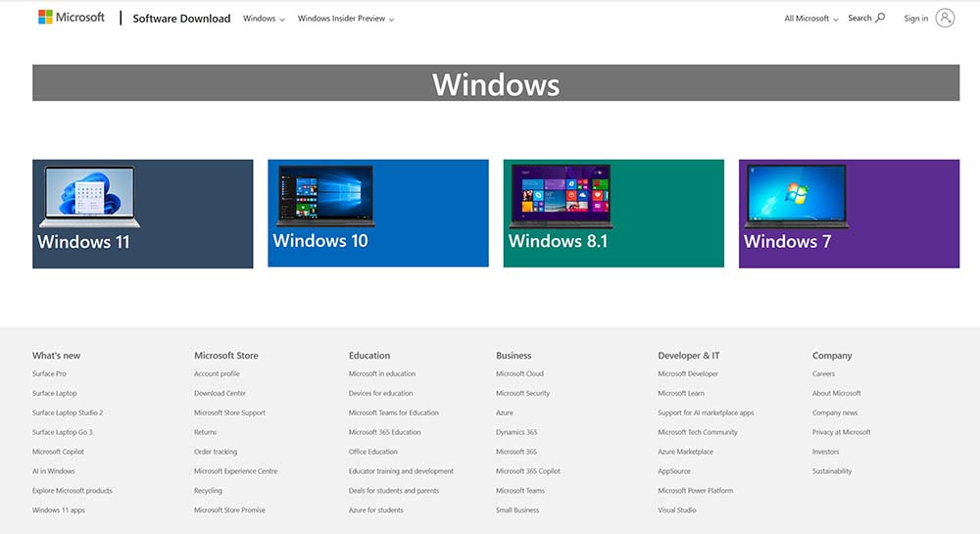
Task: Open AppSource link
Action: click(x=674, y=471)
